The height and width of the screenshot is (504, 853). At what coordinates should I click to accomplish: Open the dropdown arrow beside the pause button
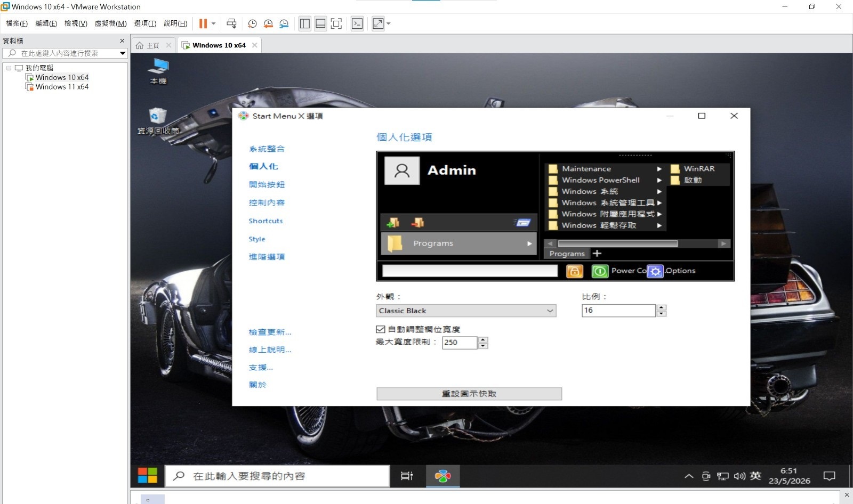213,23
